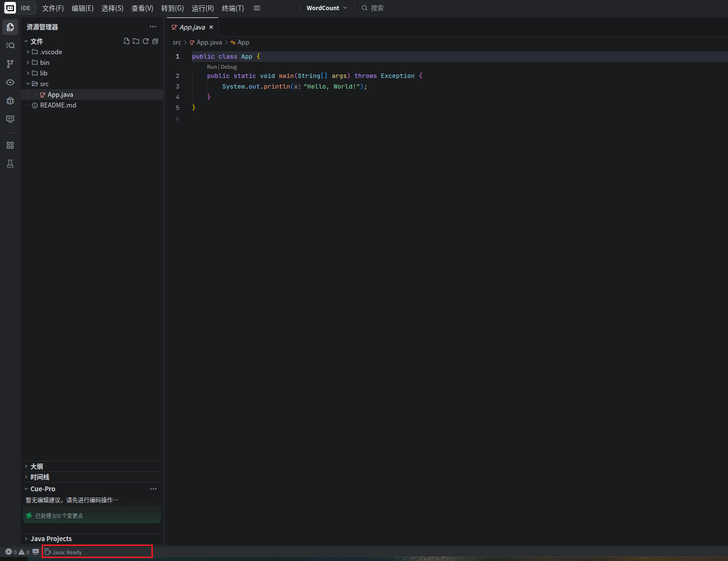The width and height of the screenshot is (728, 561).
Task: Open the hamburger more-menus icon
Action: click(257, 8)
